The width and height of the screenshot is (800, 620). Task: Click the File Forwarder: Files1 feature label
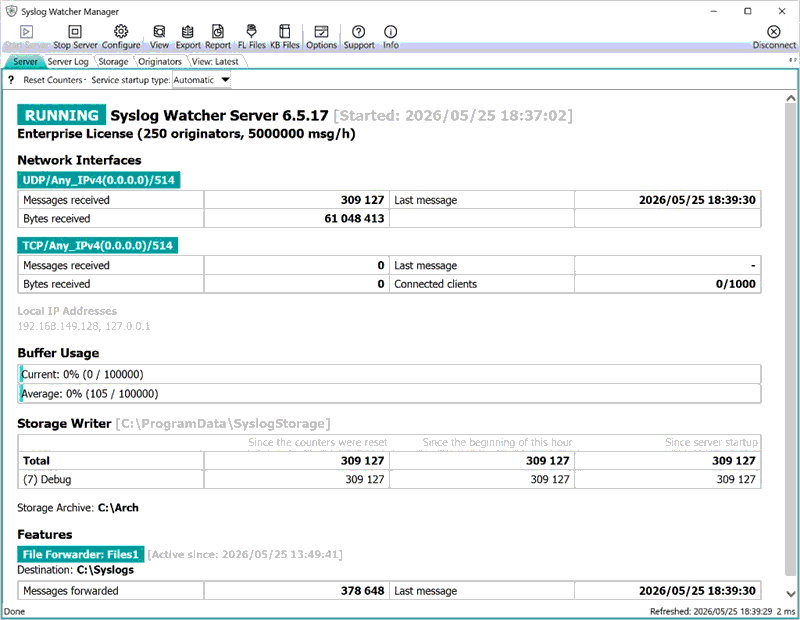click(81, 554)
